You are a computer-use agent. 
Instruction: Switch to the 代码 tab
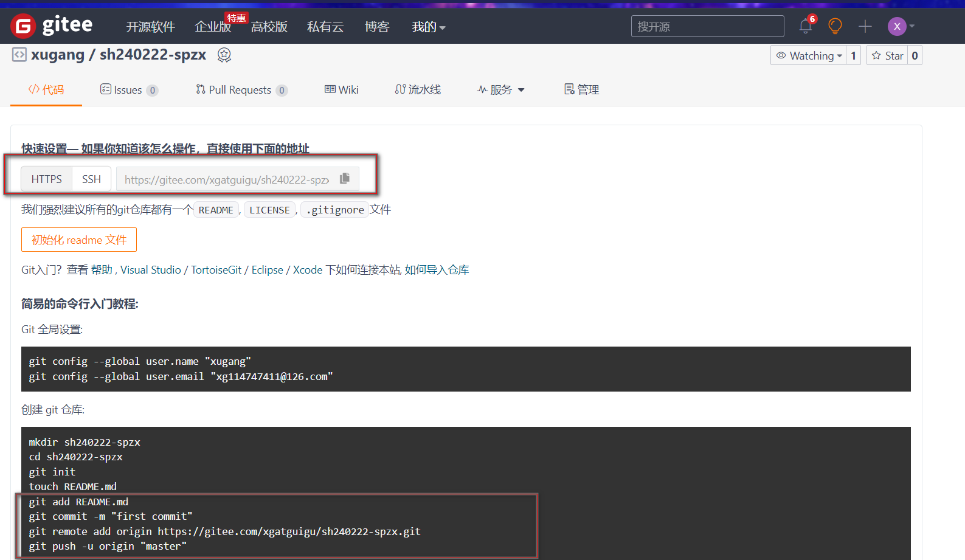[46, 90]
